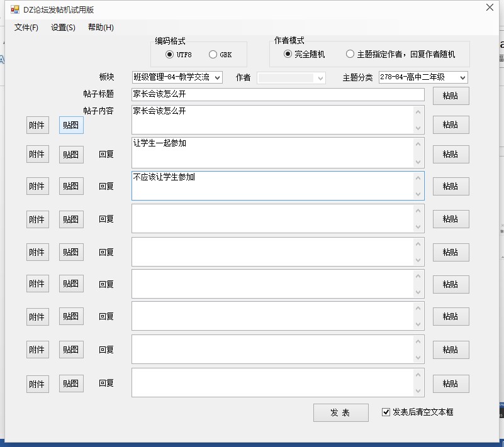This screenshot has width=504, height=447.
Task: Click the app icon in title bar
Action: click(15, 10)
